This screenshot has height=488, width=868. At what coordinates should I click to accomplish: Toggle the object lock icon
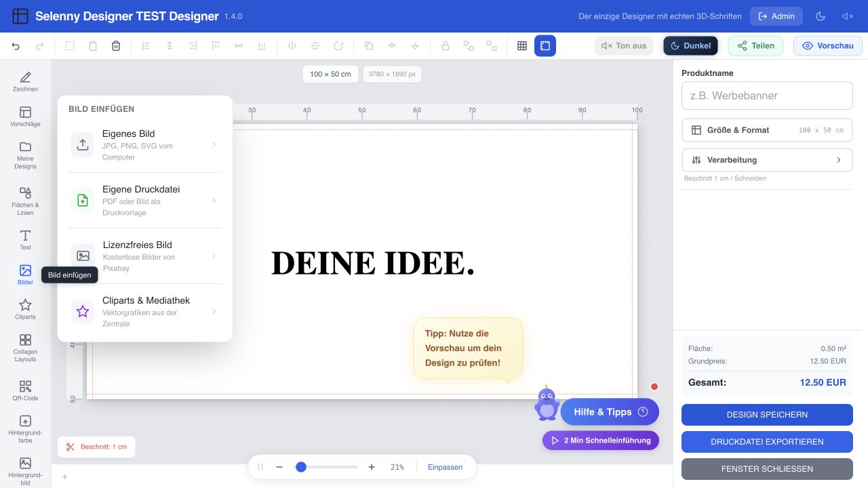[x=446, y=46]
